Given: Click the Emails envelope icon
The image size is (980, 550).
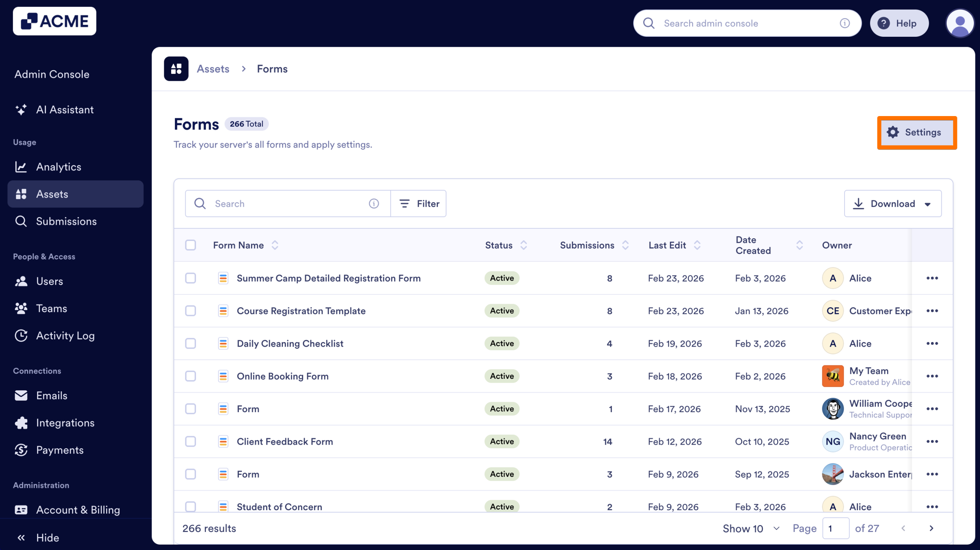Looking at the screenshot, I should (21, 395).
